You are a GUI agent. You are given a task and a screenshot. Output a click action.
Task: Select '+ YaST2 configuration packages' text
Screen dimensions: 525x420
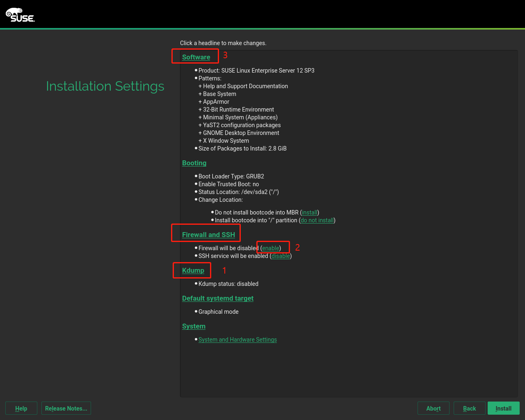[240, 125]
